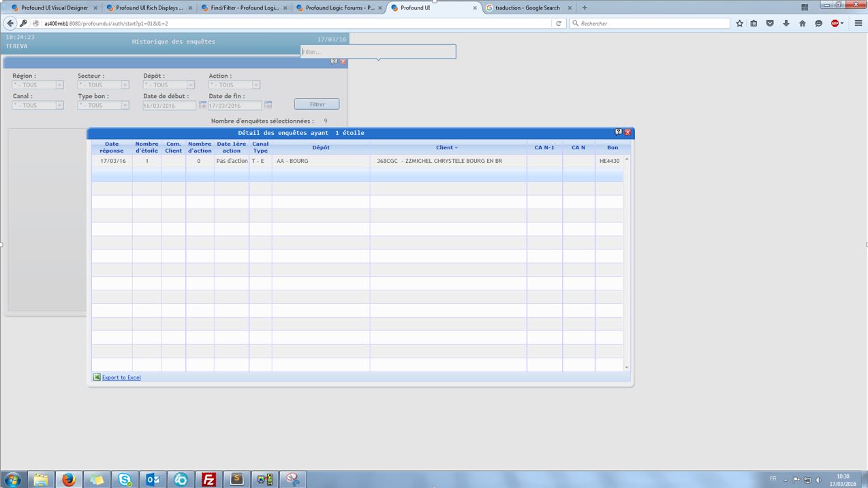Switch to the traduction - Google Search tab
The width and height of the screenshot is (868, 488).
point(528,7)
